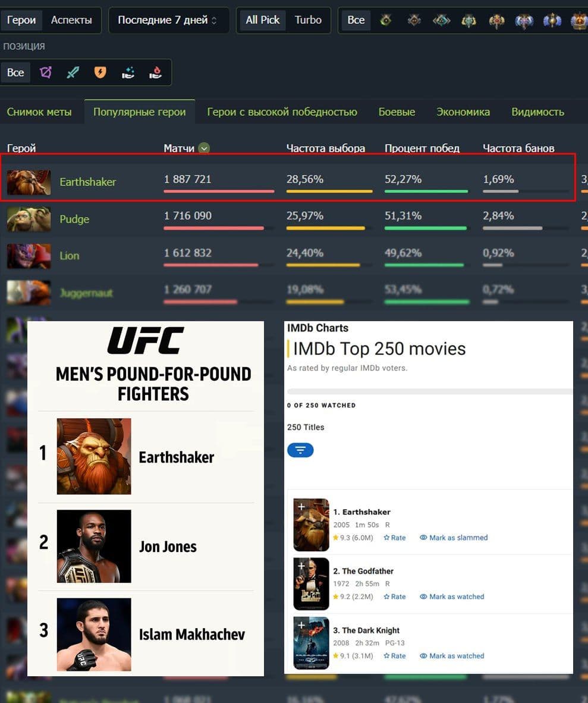Filter by Archon rank medal icon
This screenshot has width=588, height=703.
click(468, 21)
